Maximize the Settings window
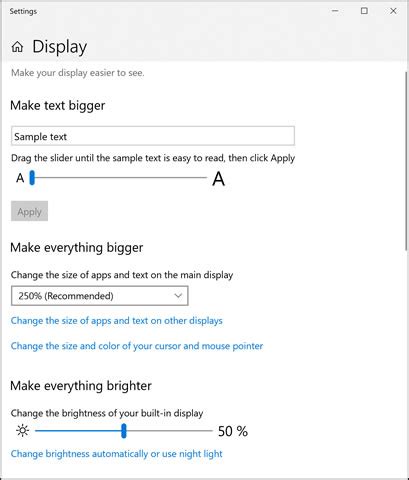Screen dimensions: 409x480 point(364,11)
